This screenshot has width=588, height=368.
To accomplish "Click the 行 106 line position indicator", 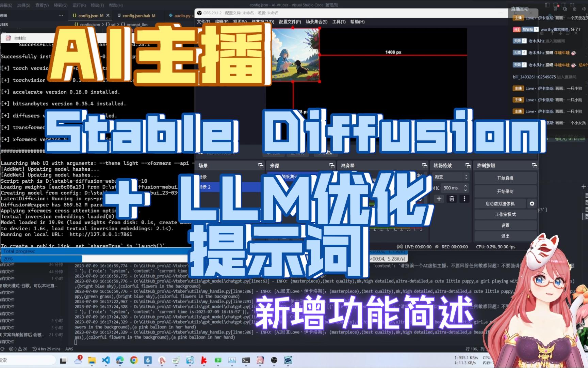I will pyautogui.click(x=475, y=349).
